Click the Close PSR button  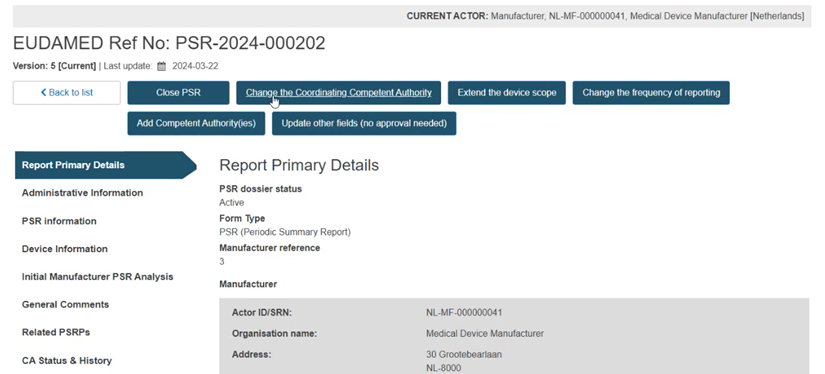[178, 93]
